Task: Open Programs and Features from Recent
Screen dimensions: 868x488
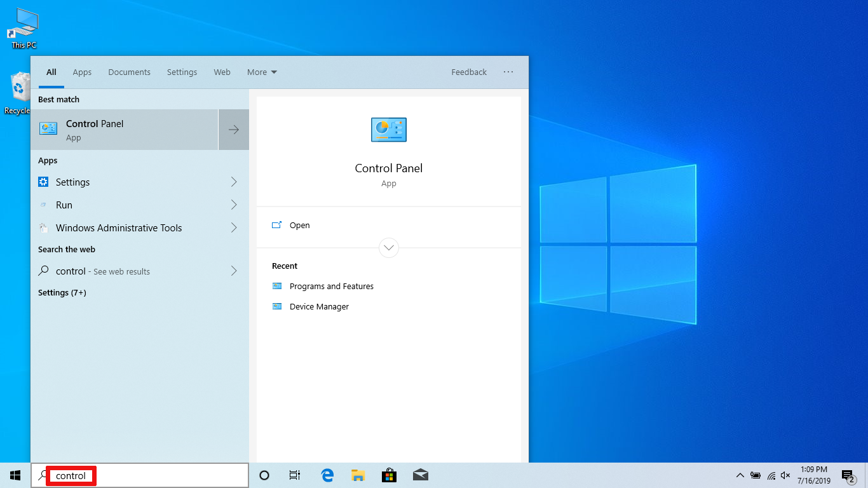Action: (x=331, y=287)
